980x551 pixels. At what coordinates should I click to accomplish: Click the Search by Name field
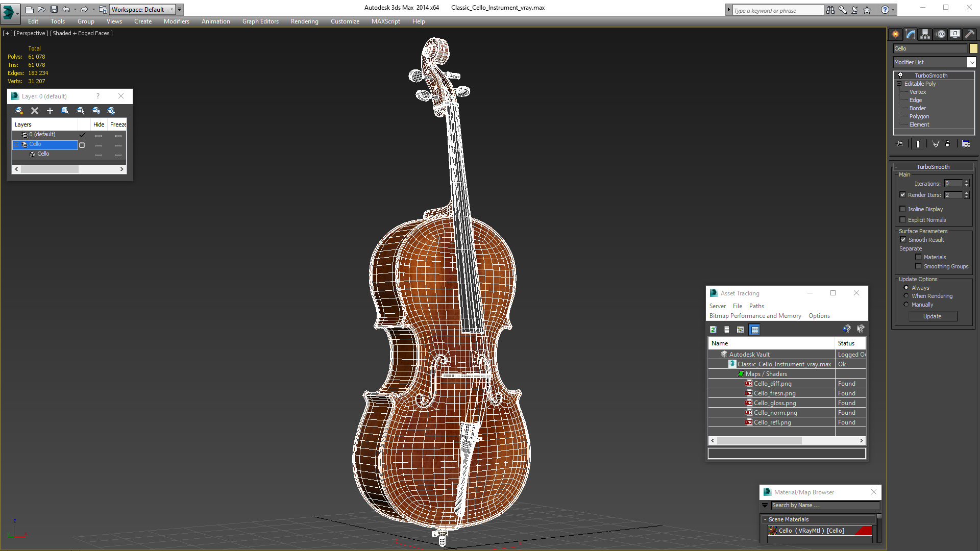(824, 505)
